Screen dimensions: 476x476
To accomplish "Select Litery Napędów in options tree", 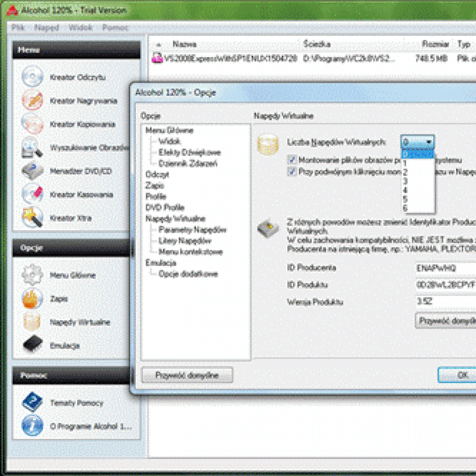I will tap(185, 241).
